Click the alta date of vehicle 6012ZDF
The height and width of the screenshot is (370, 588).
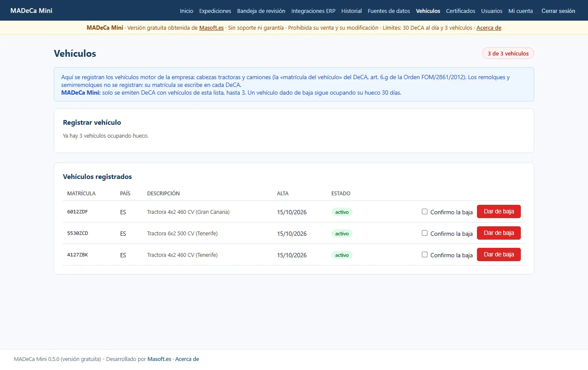pyautogui.click(x=292, y=212)
